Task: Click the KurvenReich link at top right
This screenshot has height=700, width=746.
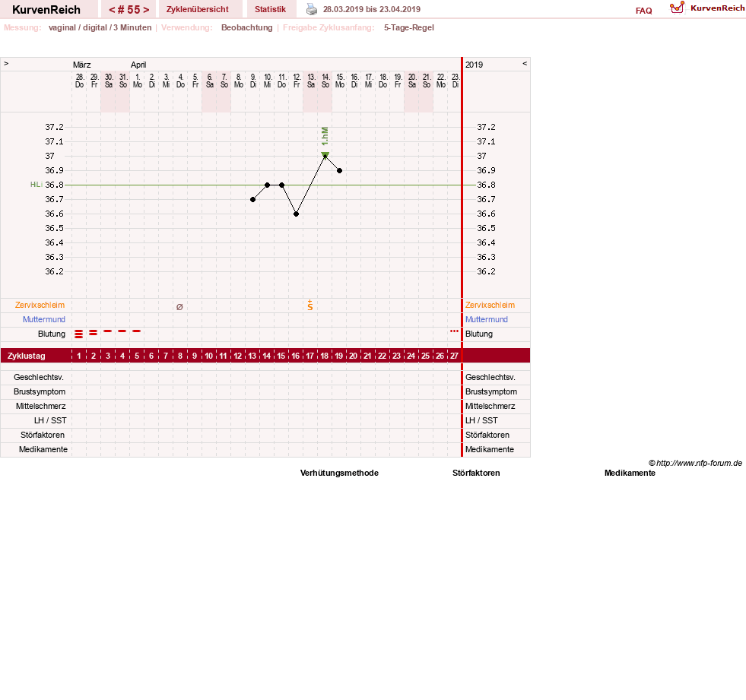Action: tap(717, 8)
